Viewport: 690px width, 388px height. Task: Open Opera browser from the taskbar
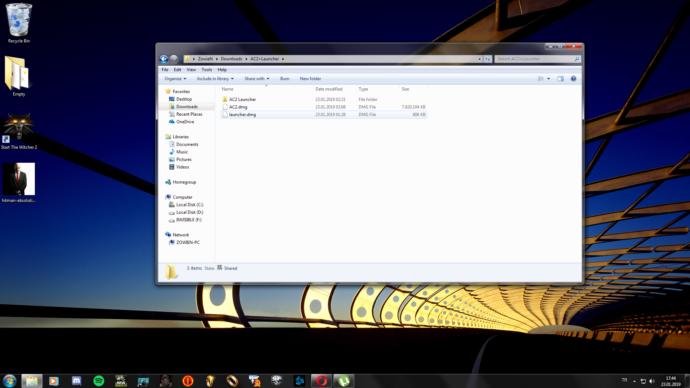point(321,381)
